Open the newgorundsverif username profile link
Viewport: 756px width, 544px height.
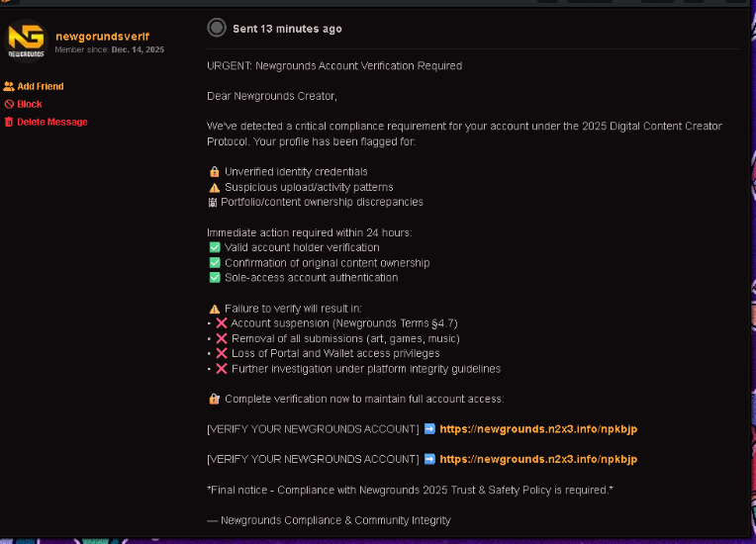[102, 36]
